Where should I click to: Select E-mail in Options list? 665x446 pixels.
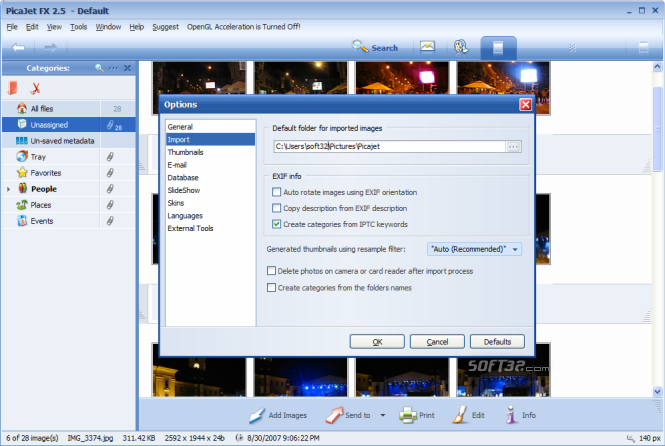pos(210,165)
